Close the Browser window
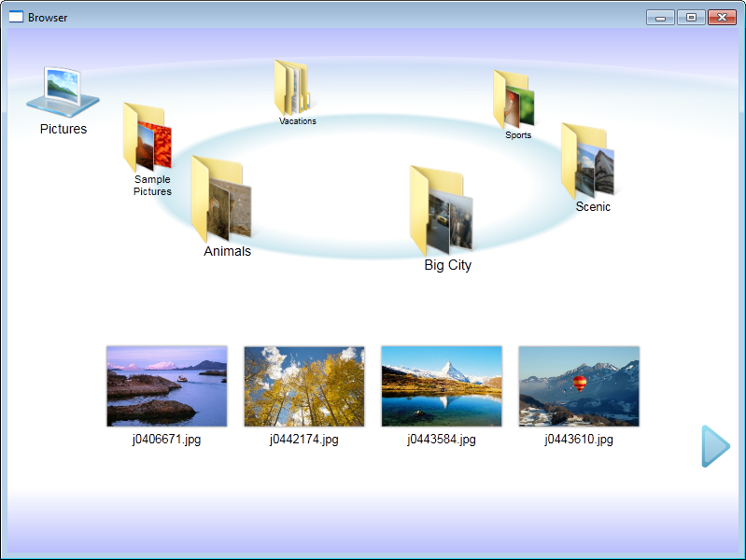 click(x=722, y=18)
